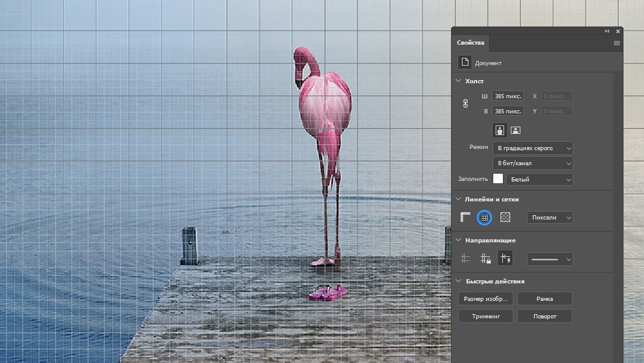Select landscape canvas orientation
Screen dimensions: 644x363
coord(516,130)
